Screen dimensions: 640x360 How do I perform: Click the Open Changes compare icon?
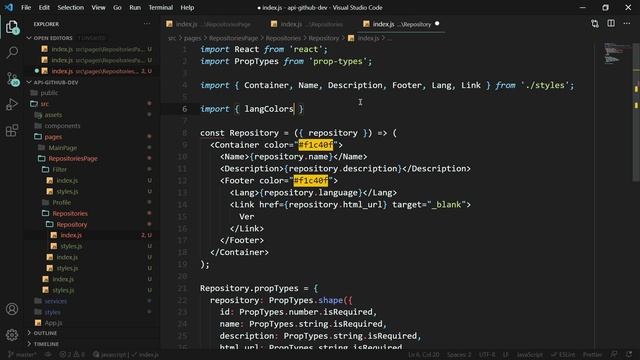[595, 24]
